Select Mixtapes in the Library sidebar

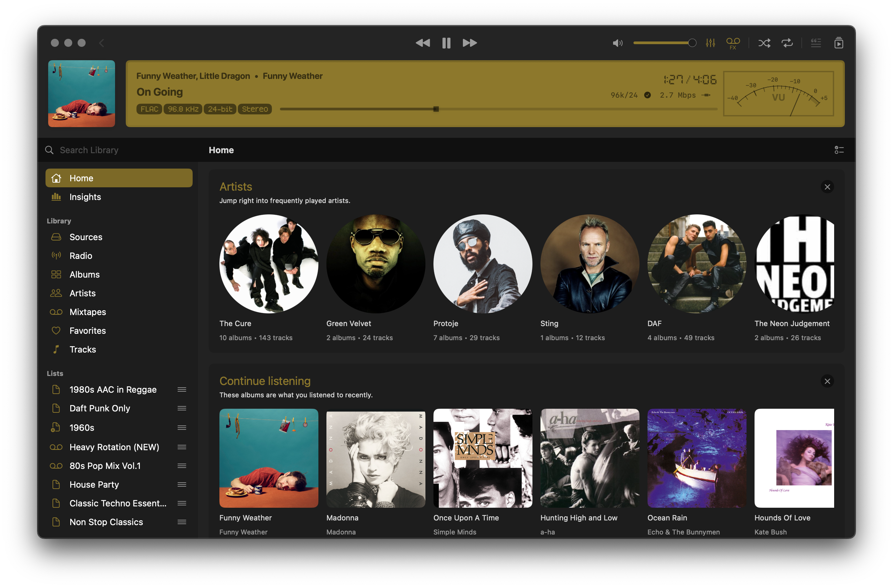click(x=87, y=312)
